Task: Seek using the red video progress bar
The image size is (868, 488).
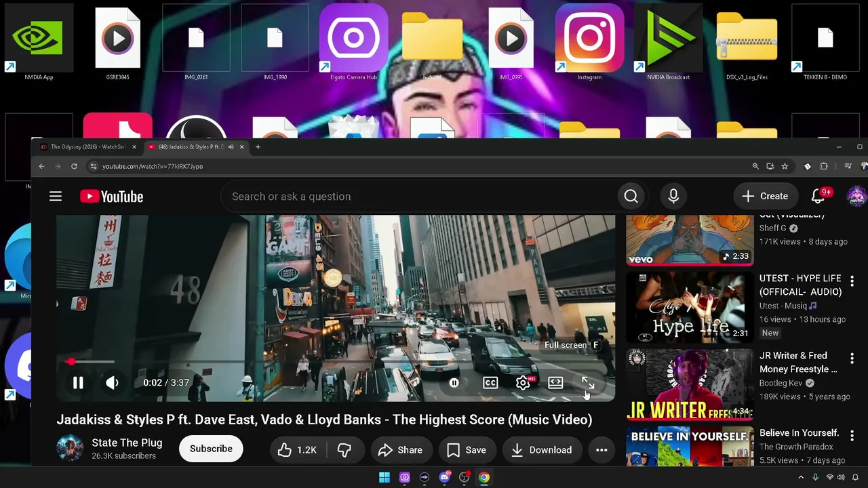Action: coord(336,362)
